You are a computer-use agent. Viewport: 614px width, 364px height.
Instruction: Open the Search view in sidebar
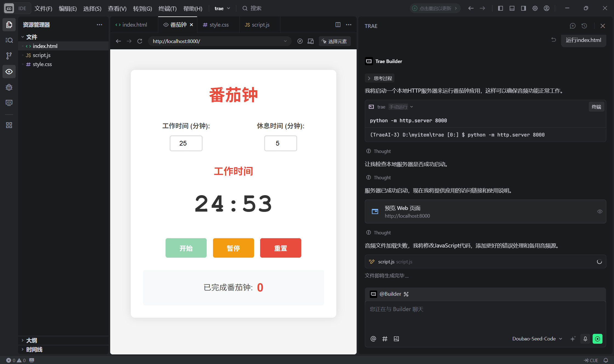9,40
